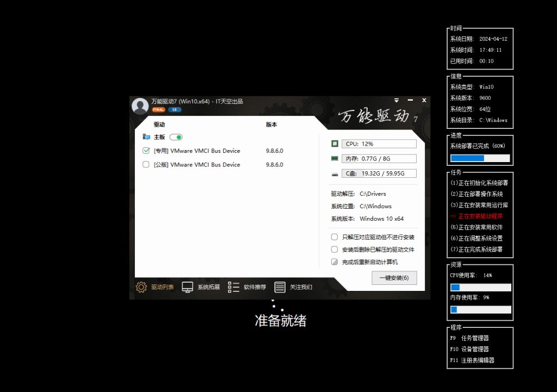Click the document icon for 关注我们
The image size is (557, 392).
point(280,287)
